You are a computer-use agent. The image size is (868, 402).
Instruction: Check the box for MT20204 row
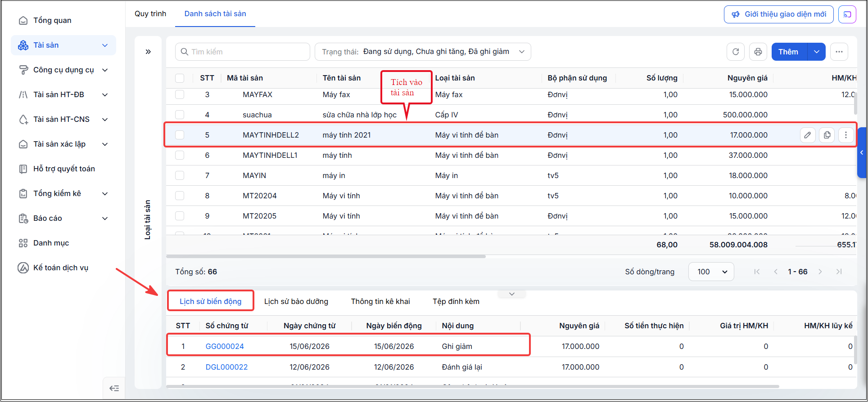click(x=180, y=196)
